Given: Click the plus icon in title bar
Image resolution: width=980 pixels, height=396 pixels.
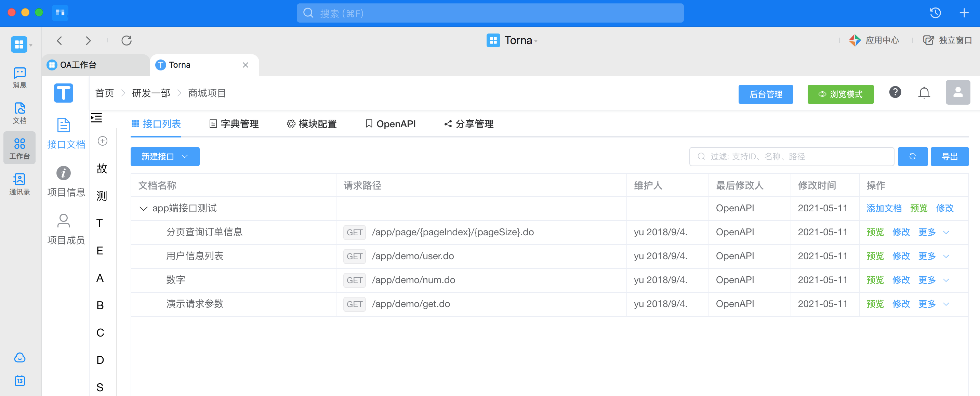Looking at the screenshot, I should (x=964, y=13).
